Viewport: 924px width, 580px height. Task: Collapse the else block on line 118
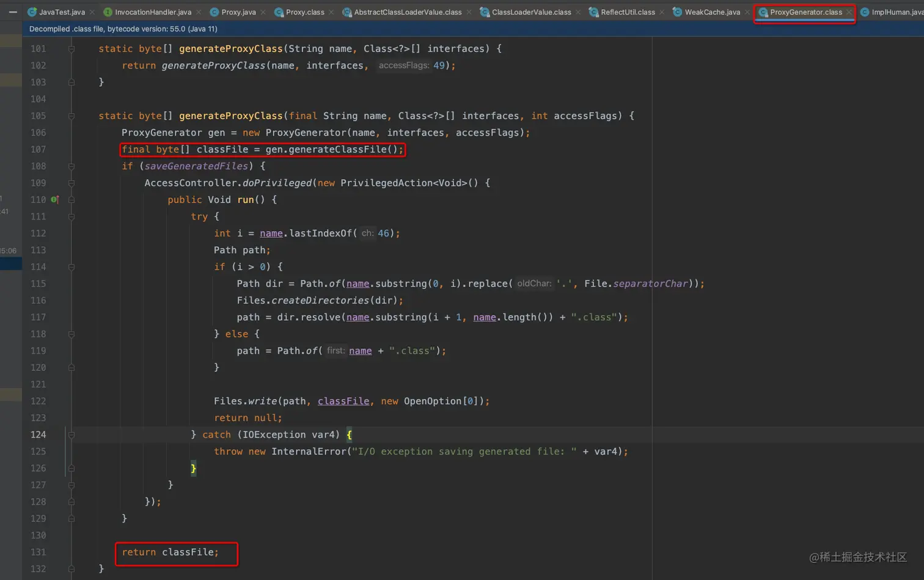(71, 334)
